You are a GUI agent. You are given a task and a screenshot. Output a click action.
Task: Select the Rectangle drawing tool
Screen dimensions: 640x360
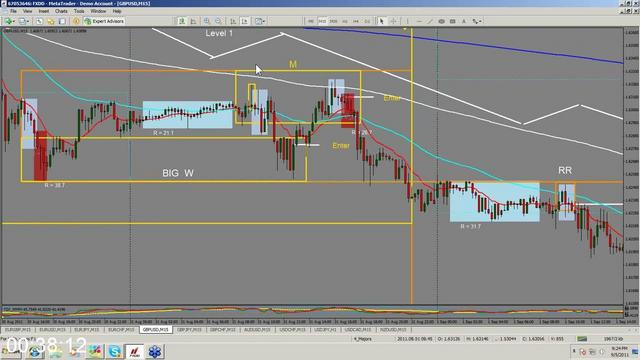(x=453, y=21)
